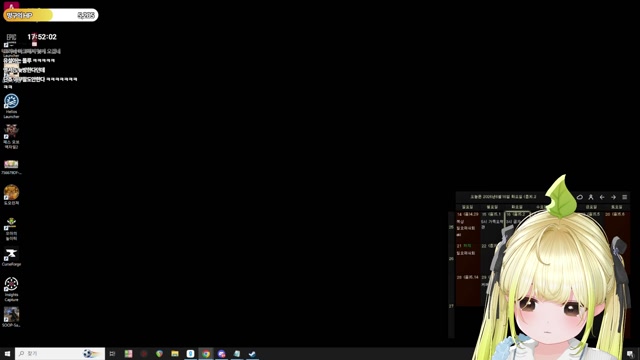Select day 15 cell in calendar widget
The width and height of the screenshot is (640, 360).
coord(493,227)
